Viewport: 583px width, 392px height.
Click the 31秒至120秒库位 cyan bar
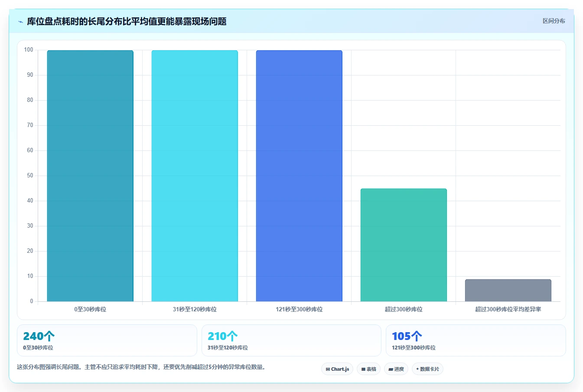click(195, 176)
